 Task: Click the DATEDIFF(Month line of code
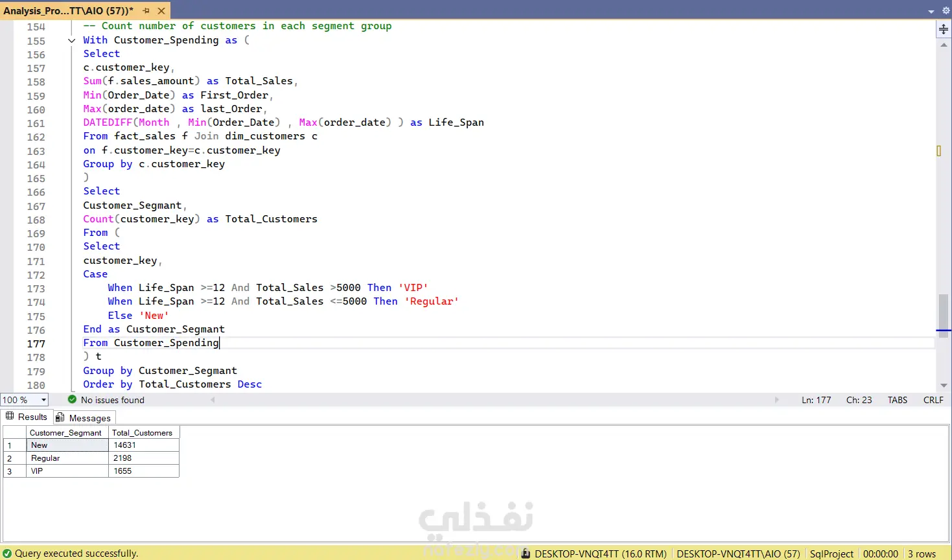tap(283, 122)
